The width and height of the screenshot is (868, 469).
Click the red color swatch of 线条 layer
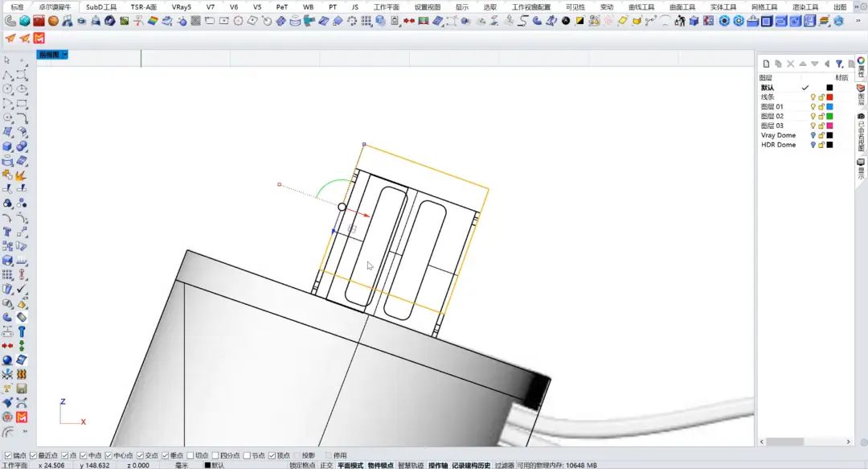point(829,97)
